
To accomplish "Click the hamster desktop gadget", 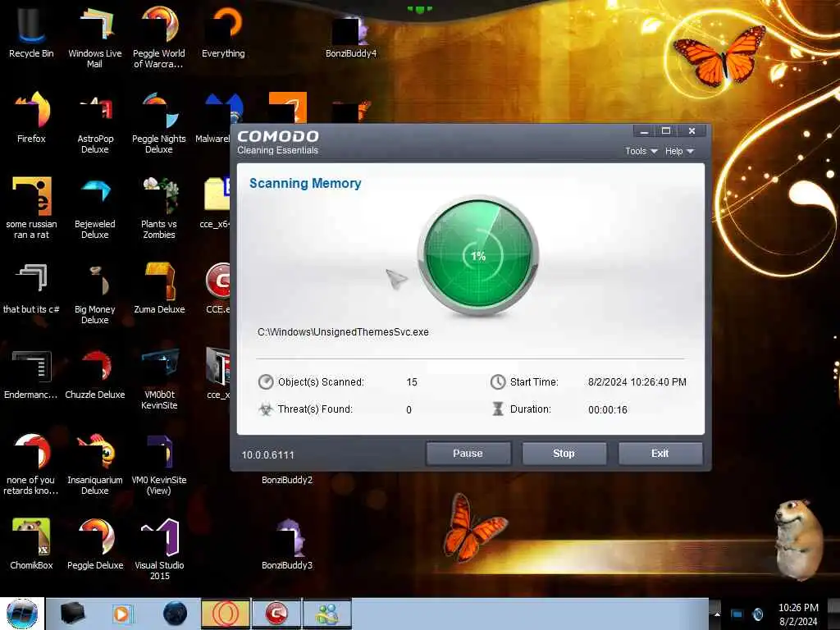I will click(798, 540).
